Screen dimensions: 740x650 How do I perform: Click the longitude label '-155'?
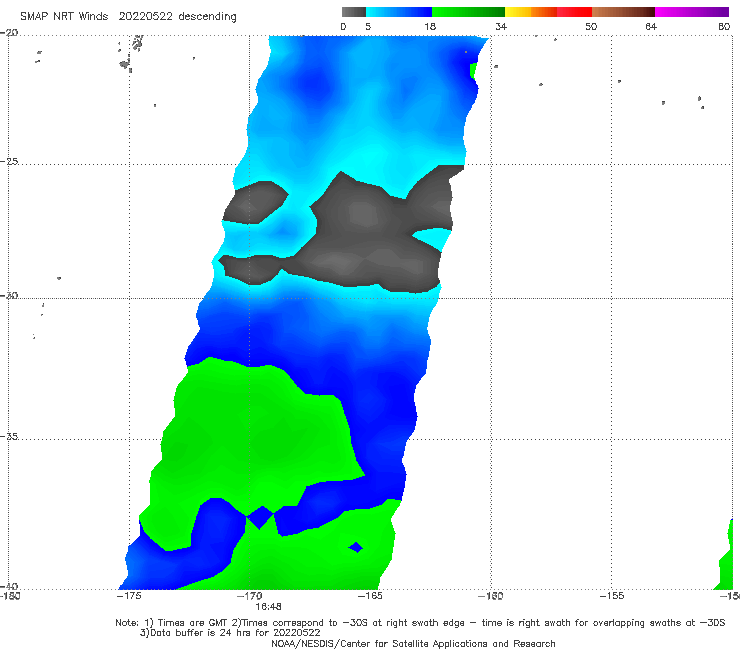point(612,596)
